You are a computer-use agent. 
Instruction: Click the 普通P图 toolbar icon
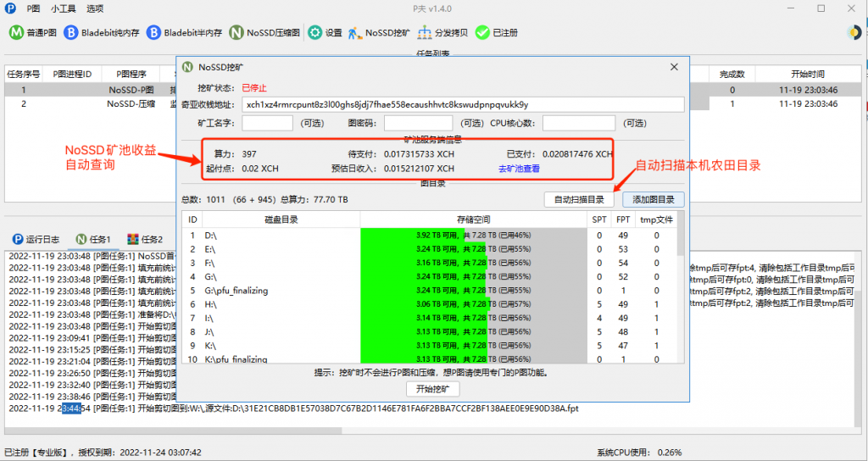click(16, 33)
